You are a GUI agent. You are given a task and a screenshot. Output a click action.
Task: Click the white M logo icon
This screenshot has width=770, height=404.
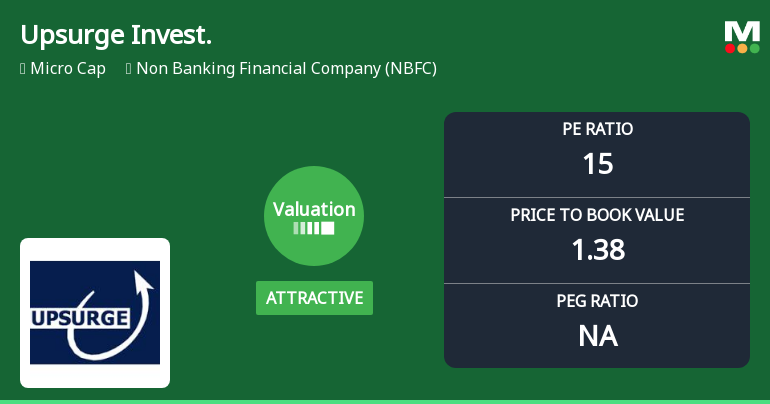tap(742, 31)
